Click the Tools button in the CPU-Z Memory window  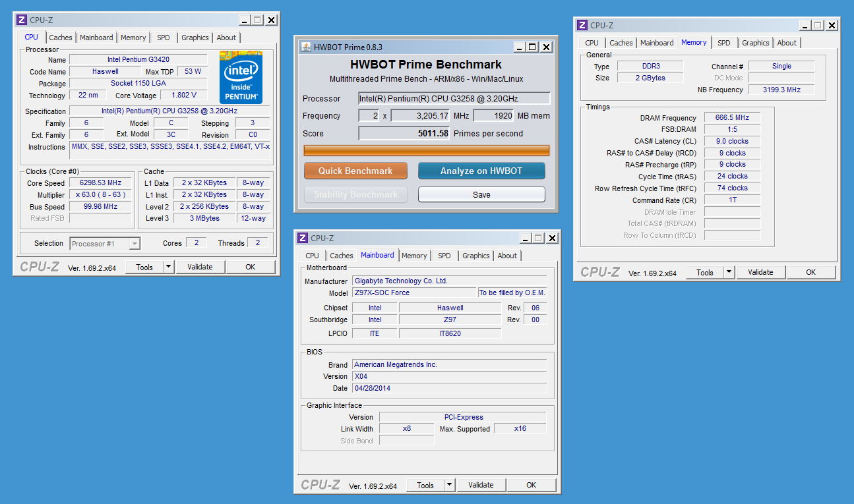[705, 272]
